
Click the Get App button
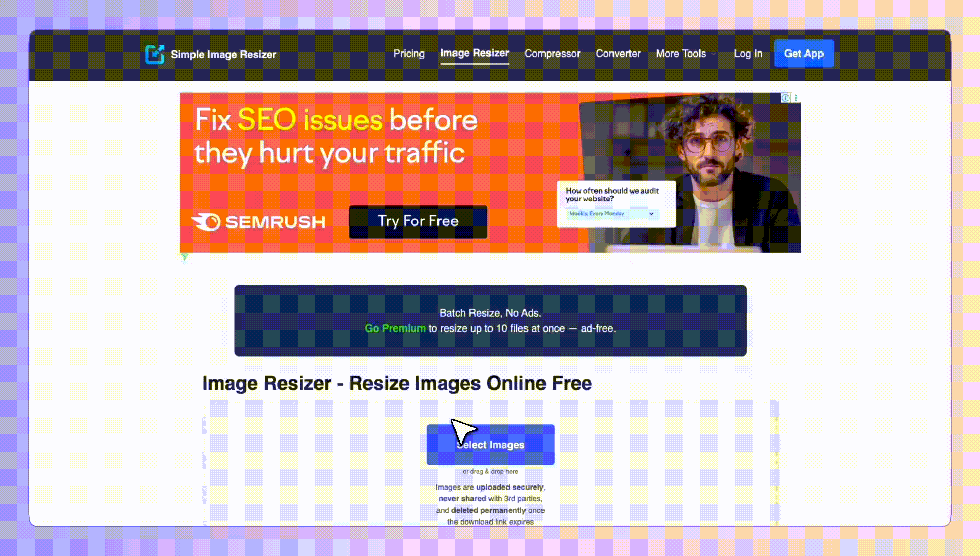coord(803,54)
